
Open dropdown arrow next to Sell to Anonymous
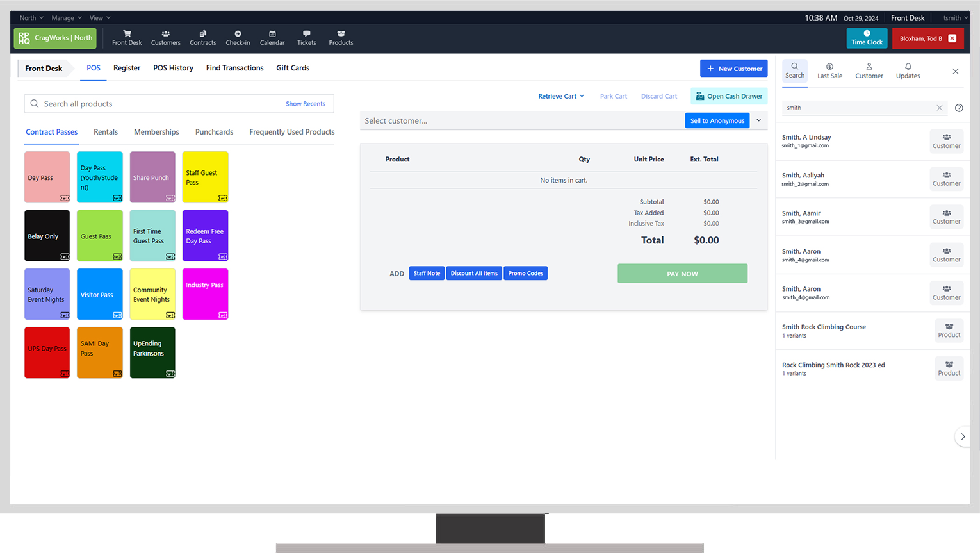(759, 120)
